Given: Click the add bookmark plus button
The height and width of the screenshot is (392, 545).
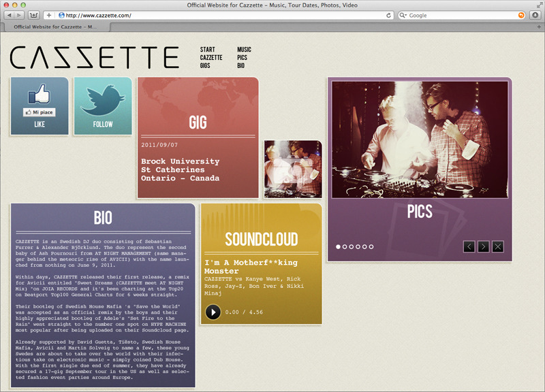Looking at the screenshot, I should 48,15.
